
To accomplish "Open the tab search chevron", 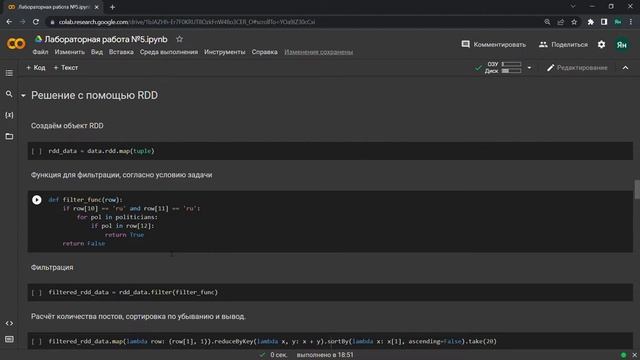I will 573,7.
